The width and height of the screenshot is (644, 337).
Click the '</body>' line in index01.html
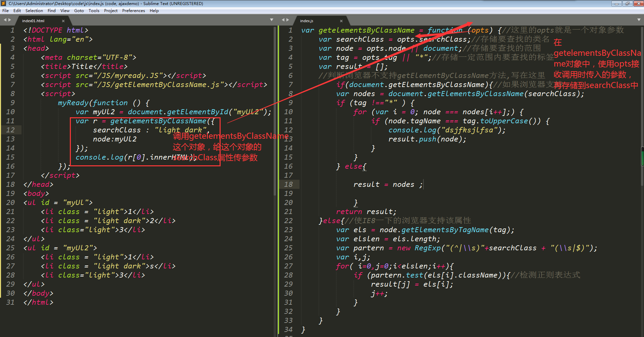point(38,293)
